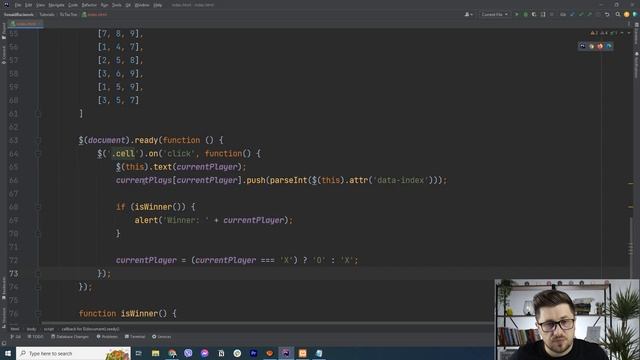Click the TicTacToe breadcrumb folder

[68, 14]
